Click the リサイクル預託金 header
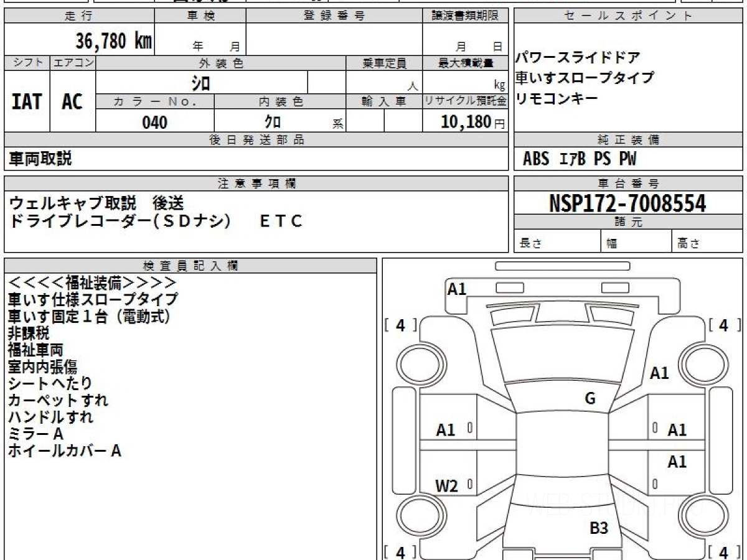The width and height of the screenshot is (747, 560). (x=465, y=101)
